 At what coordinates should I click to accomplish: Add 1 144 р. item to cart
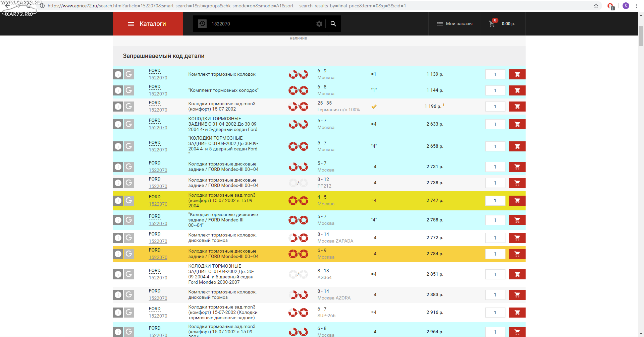point(517,90)
